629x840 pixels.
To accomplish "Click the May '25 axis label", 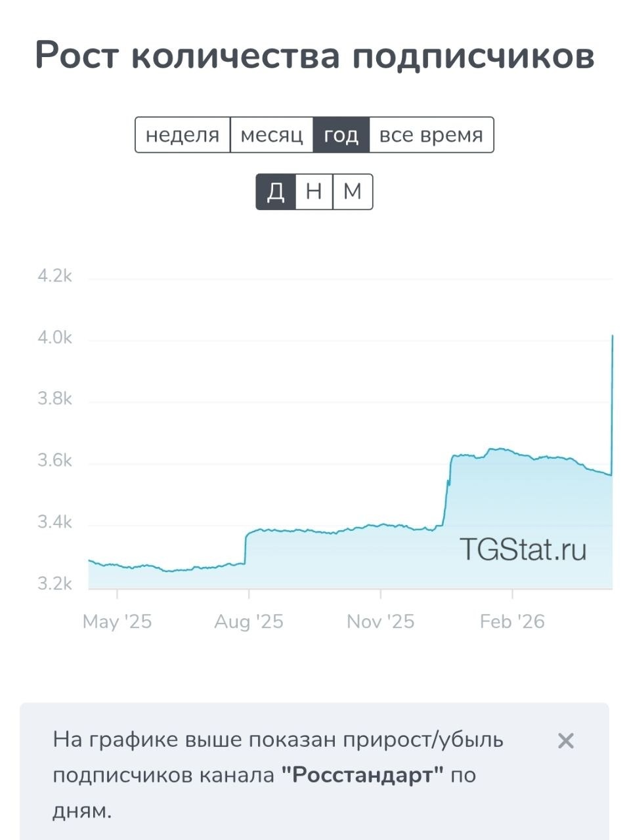I will (x=117, y=621).
